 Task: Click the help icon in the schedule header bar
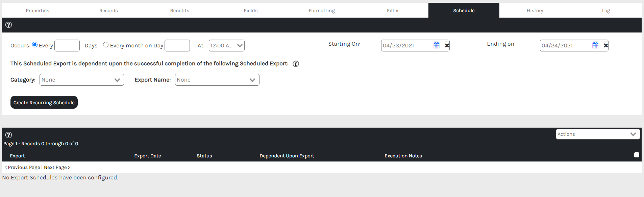pyautogui.click(x=9, y=25)
